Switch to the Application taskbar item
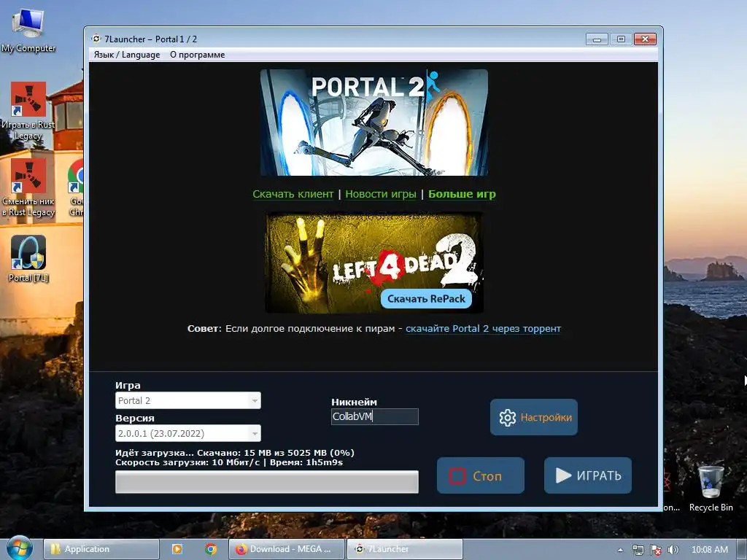This screenshot has height=560, width=747. pos(101,549)
